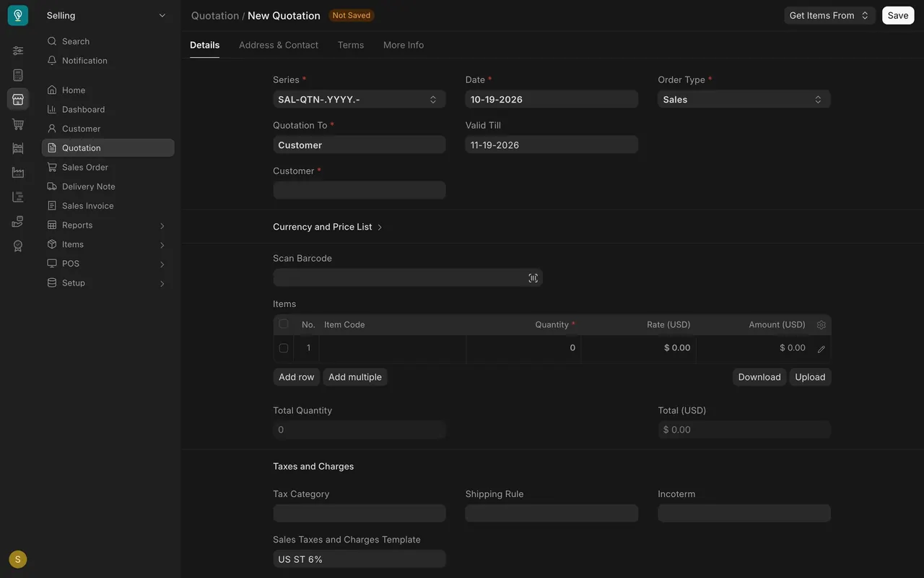Screen dimensions: 924x578
Task: Tick the checkbox for item row 1
Action: 283,348
